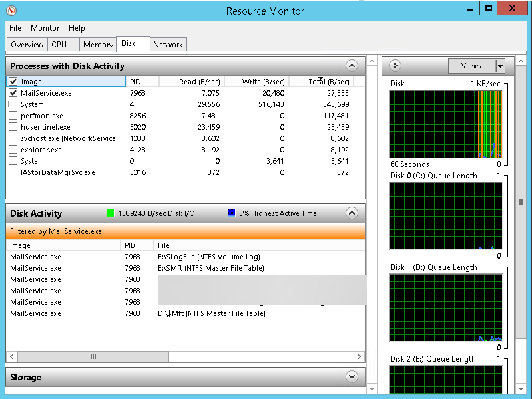532x399 pixels.
Task: Check the perfmon.exe process checkbox
Action: [x=13, y=116]
